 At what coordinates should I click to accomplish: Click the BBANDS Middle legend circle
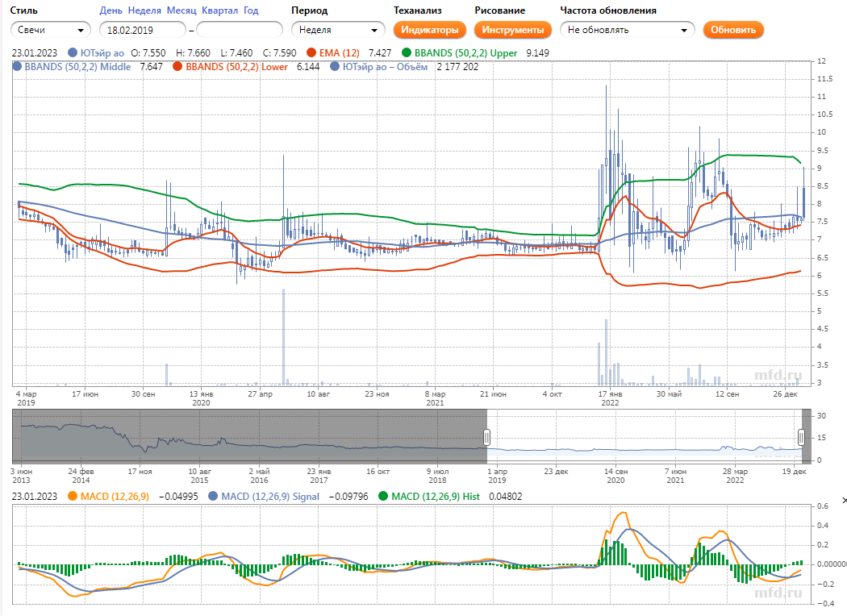click(x=17, y=67)
